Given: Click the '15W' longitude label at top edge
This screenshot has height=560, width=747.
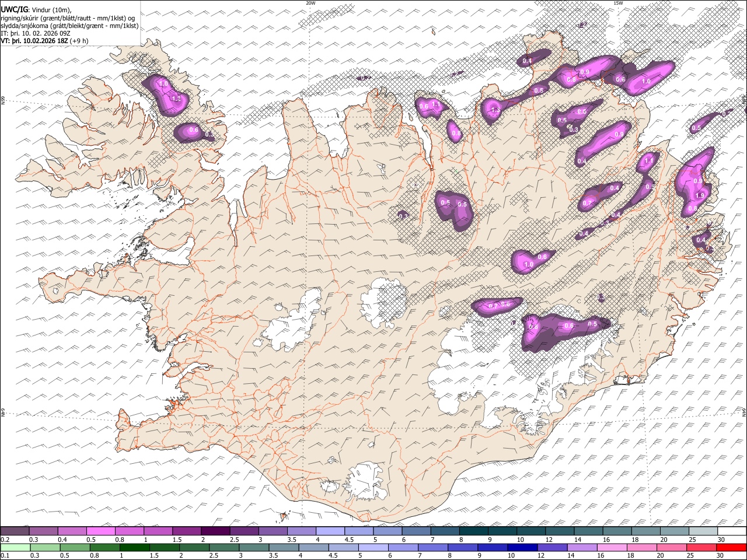Looking at the screenshot, I should [x=618, y=3].
